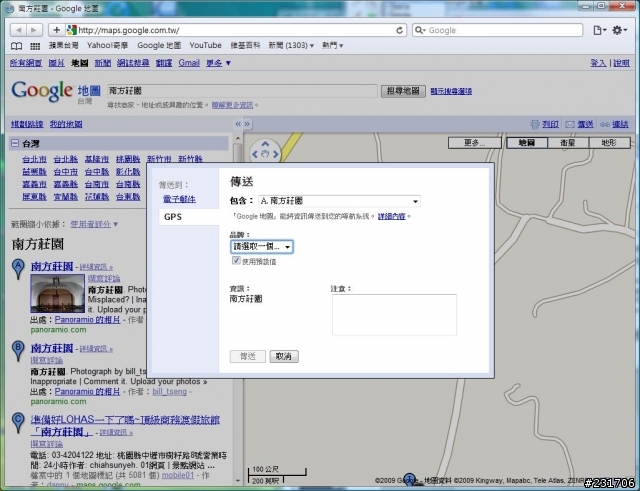Open the 更多 dropdown in Google navigation
The image size is (640, 491).
click(x=218, y=63)
